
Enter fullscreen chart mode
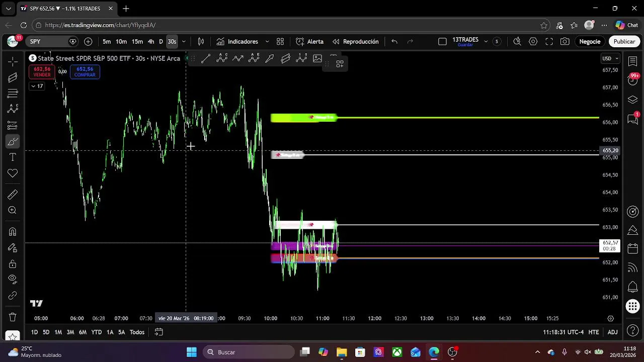tap(549, 42)
